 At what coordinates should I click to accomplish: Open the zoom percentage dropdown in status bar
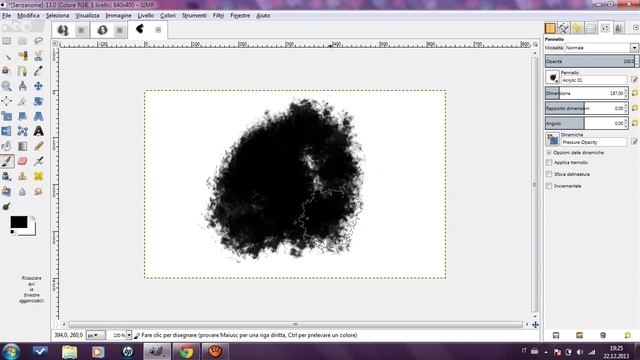[x=129, y=335]
